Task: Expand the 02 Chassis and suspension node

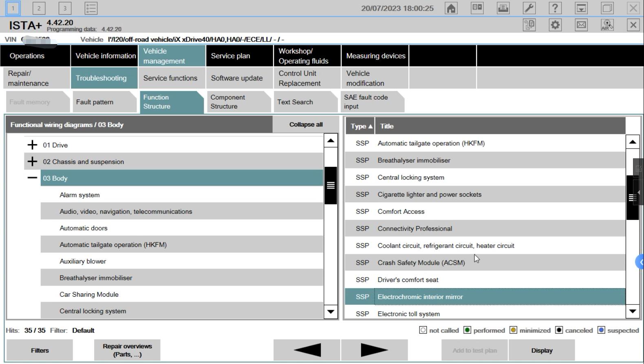Action: pos(32,162)
